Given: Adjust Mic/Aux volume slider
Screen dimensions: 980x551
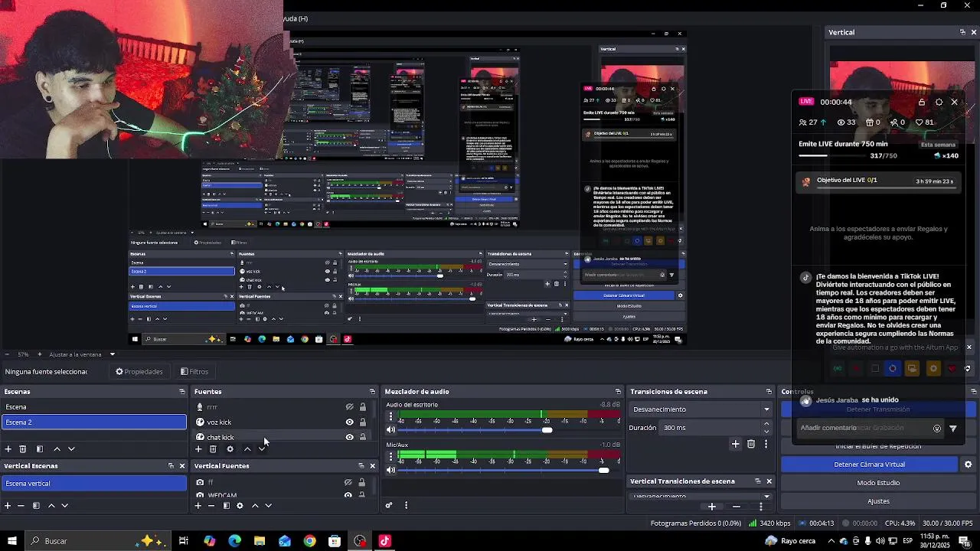Looking at the screenshot, I should 603,470.
